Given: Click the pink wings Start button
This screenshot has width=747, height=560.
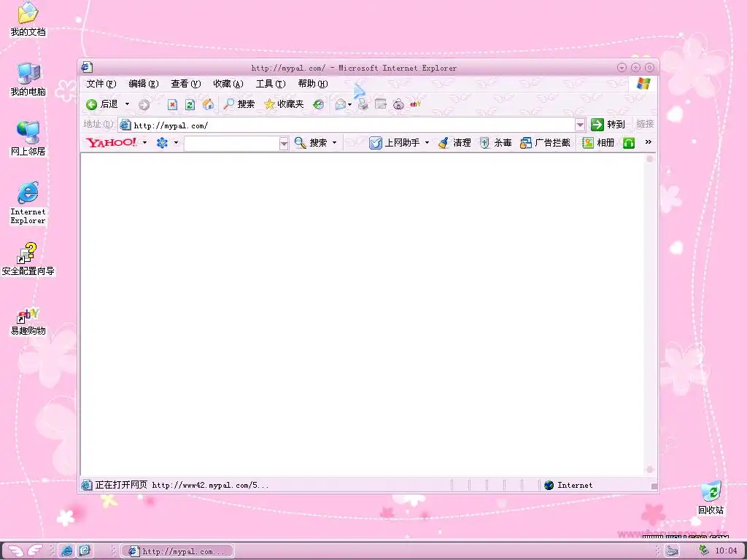Looking at the screenshot, I should tap(26, 551).
